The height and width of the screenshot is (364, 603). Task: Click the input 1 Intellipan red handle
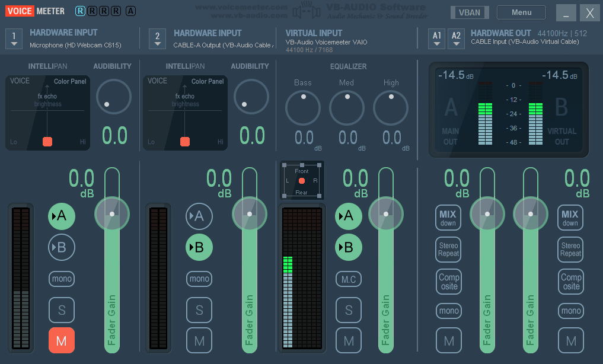[x=47, y=142]
